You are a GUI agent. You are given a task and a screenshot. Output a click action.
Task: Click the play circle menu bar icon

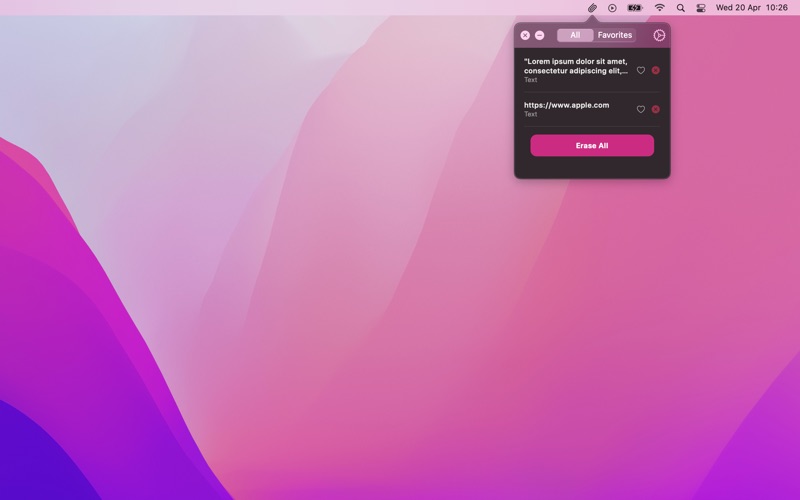click(x=612, y=8)
